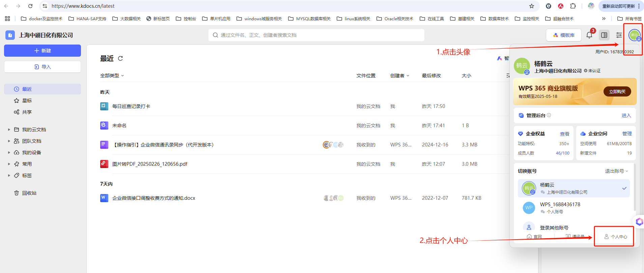Click the 导入 button

coord(43,67)
